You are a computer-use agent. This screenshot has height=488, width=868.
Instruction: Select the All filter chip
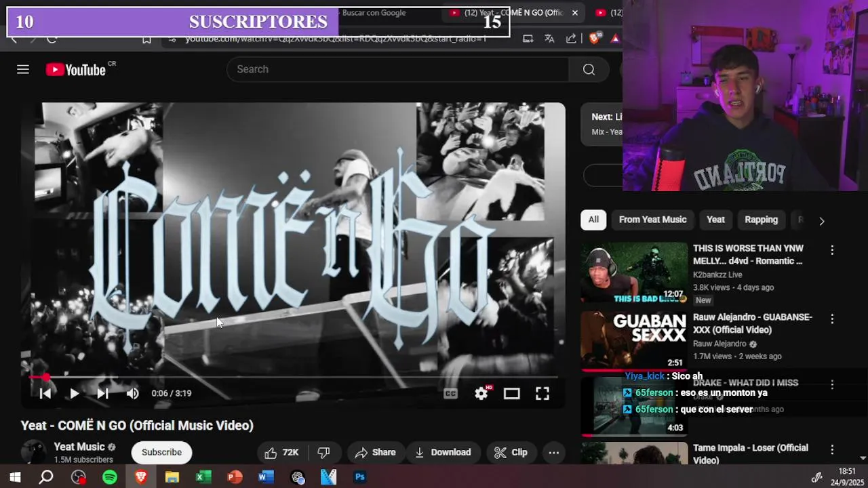[593, 220]
